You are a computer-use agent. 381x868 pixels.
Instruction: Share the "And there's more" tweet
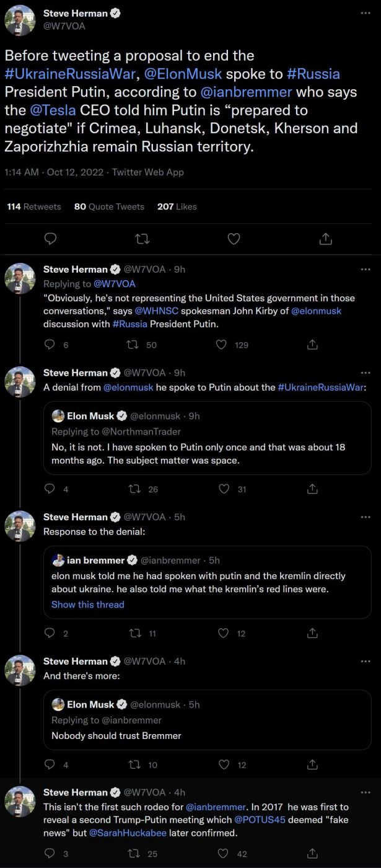313,764
